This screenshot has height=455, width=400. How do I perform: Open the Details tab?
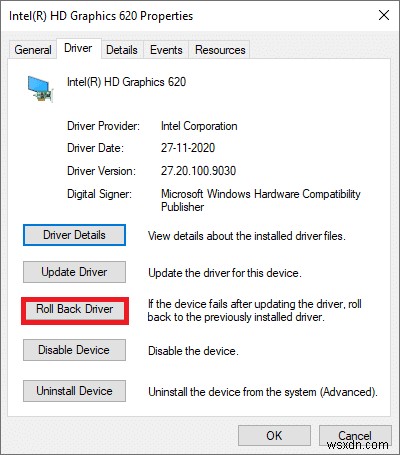point(122,50)
